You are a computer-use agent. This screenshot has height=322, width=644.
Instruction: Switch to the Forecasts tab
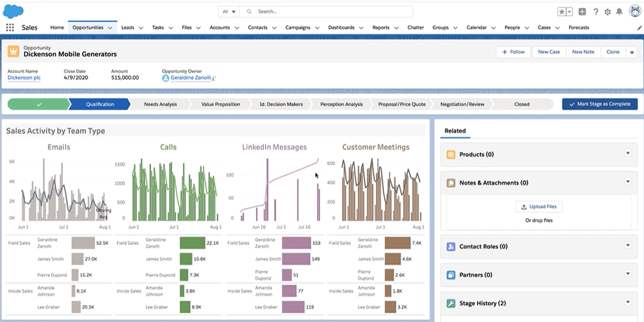tap(578, 27)
